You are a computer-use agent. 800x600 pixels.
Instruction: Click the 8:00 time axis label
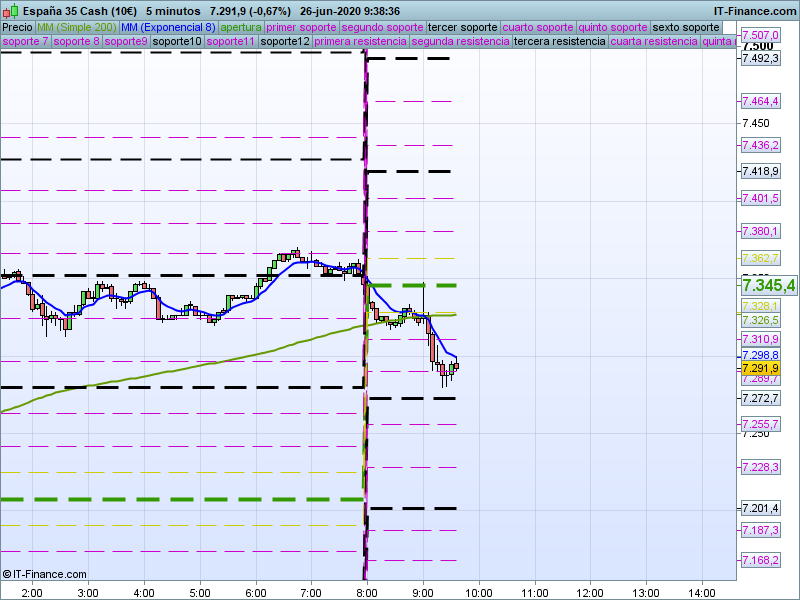coord(368,592)
